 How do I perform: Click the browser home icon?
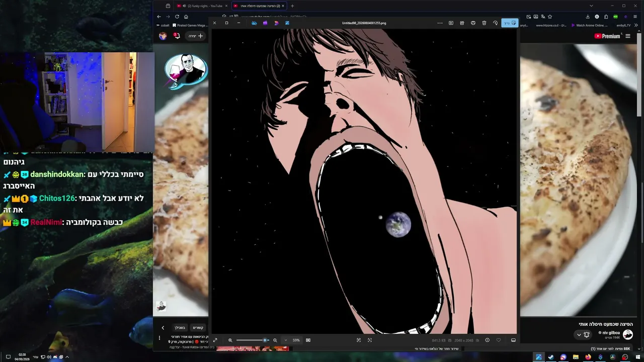click(186, 17)
